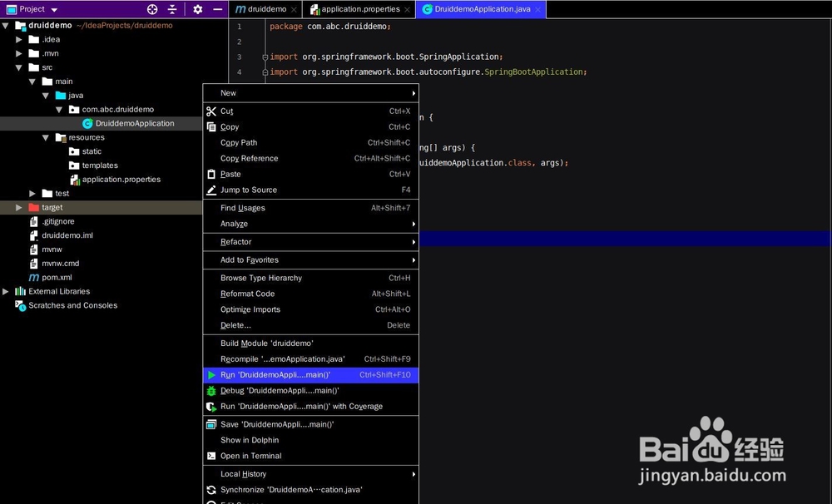
Task: Select Copy Path menu item
Action: point(311,143)
